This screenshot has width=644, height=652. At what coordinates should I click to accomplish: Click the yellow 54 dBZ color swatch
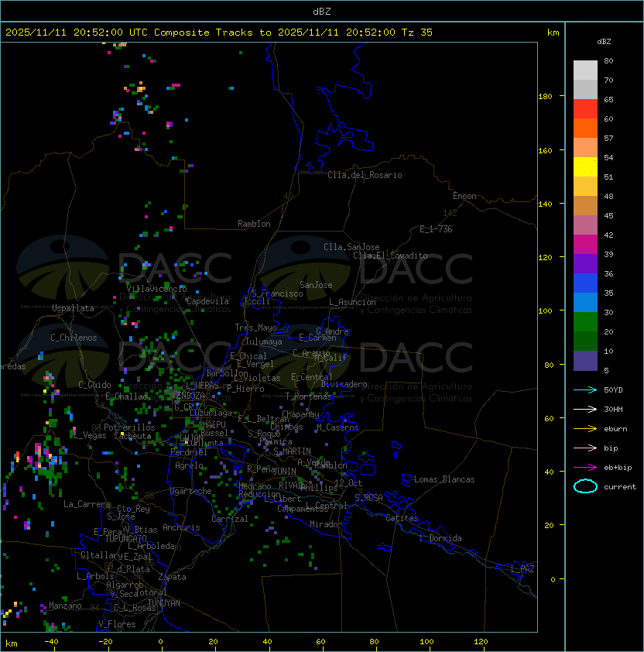click(x=585, y=167)
